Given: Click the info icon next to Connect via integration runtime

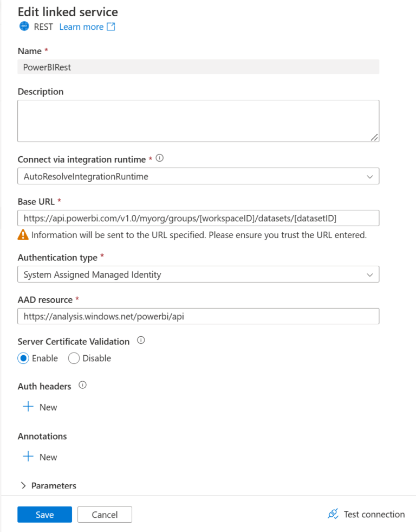Looking at the screenshot, I should (x=159, y=158).
